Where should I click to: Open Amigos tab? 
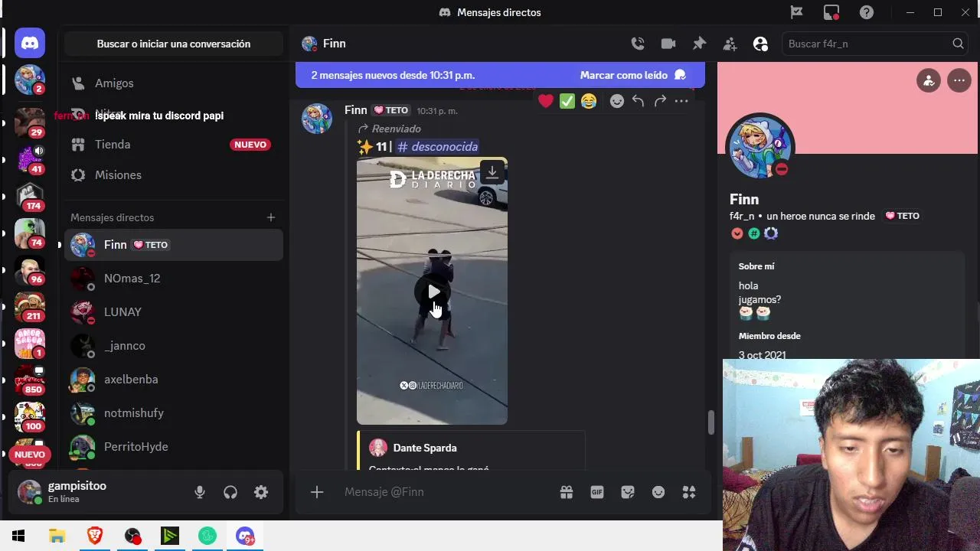click(x=174, y=83)
